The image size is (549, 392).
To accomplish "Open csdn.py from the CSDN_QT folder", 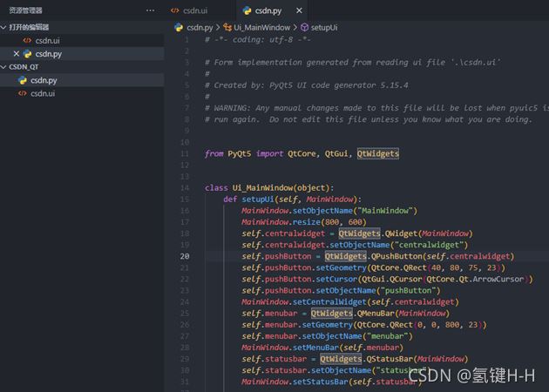I will 44,80.
